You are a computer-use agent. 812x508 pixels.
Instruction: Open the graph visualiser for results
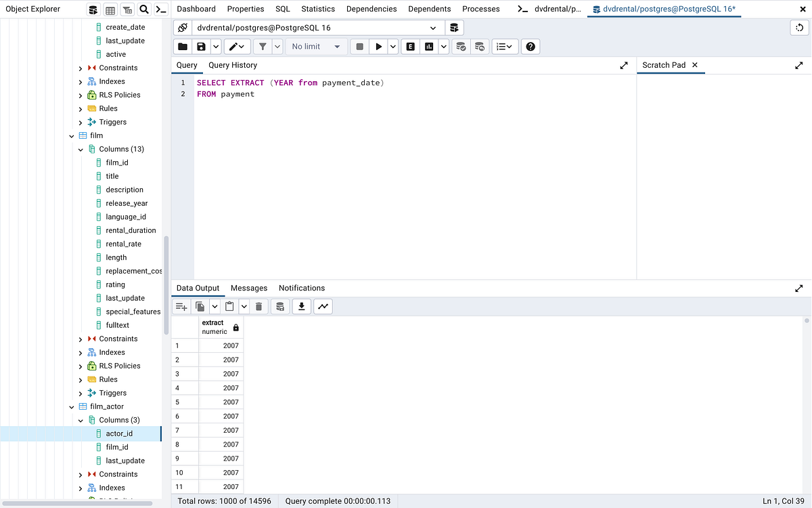click(x=323, y=306)
